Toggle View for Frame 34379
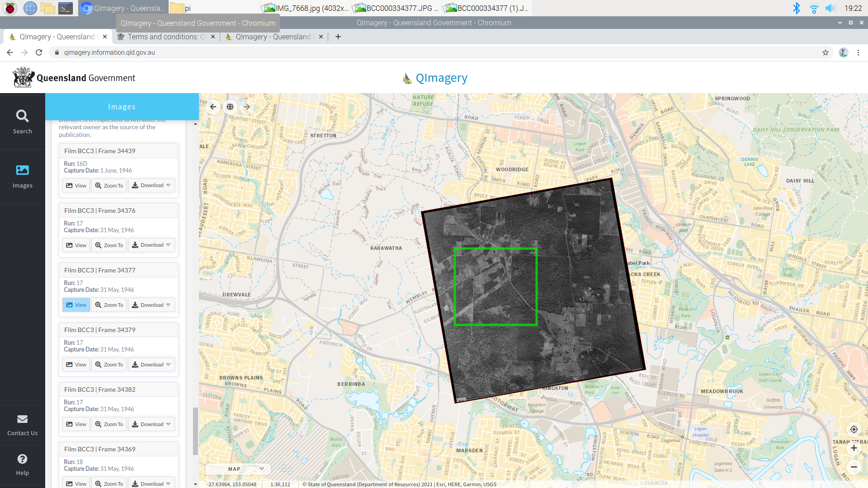868x488 pixels. pyautogui.click(x=76, y=365)
